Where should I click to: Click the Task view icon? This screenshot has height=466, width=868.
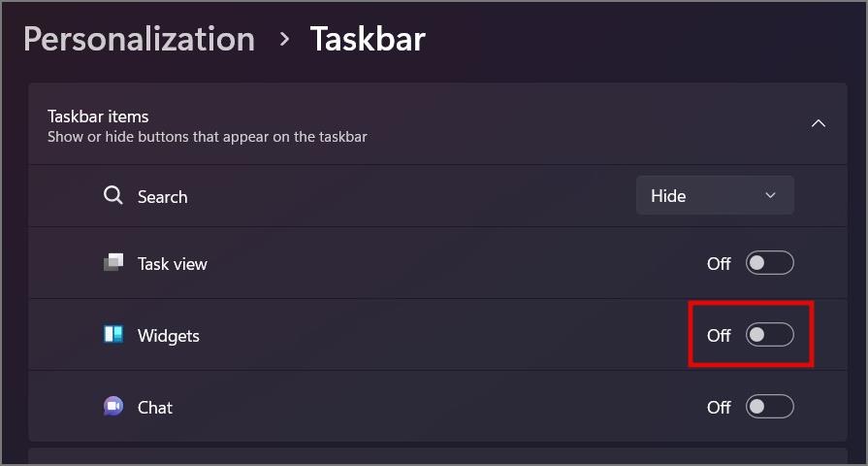pyautogui.click(x=113, y=263)
